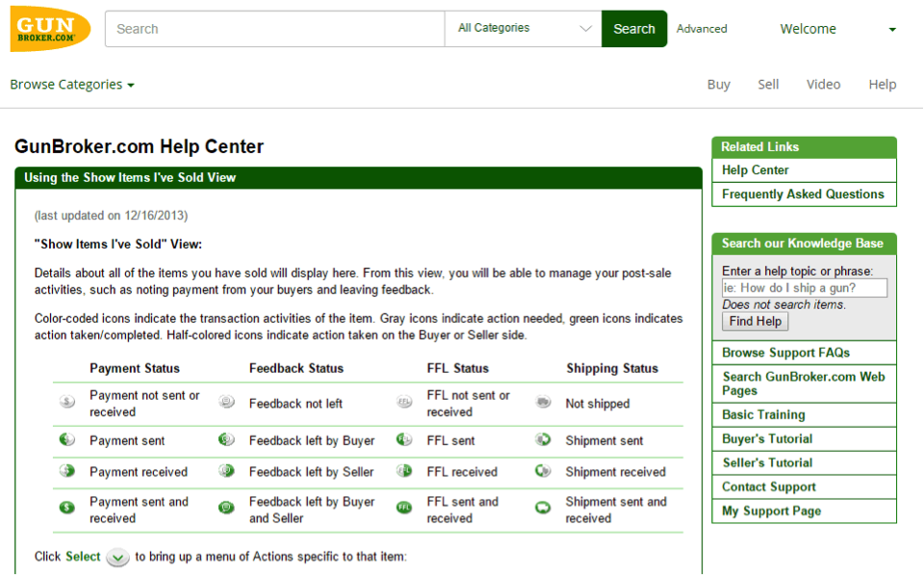Click the Shipment received icon
This screenshot has height=575, width=924.
click(x=543, y=471)
